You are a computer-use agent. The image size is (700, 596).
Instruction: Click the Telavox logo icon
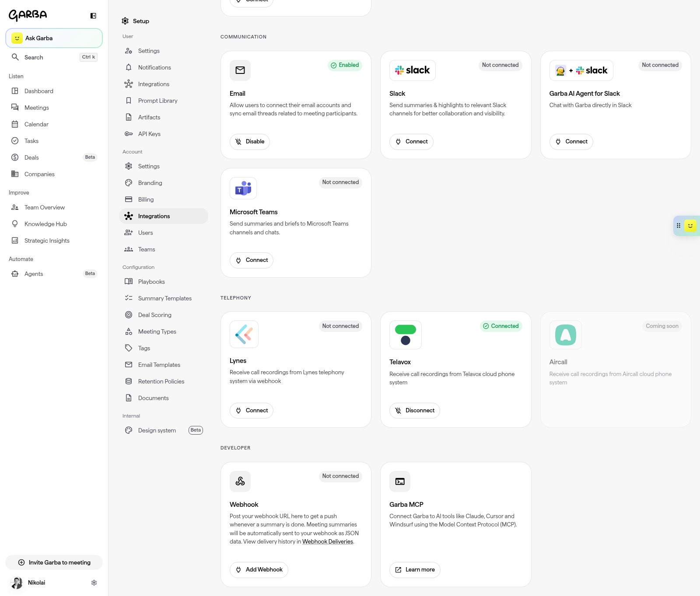406,335
